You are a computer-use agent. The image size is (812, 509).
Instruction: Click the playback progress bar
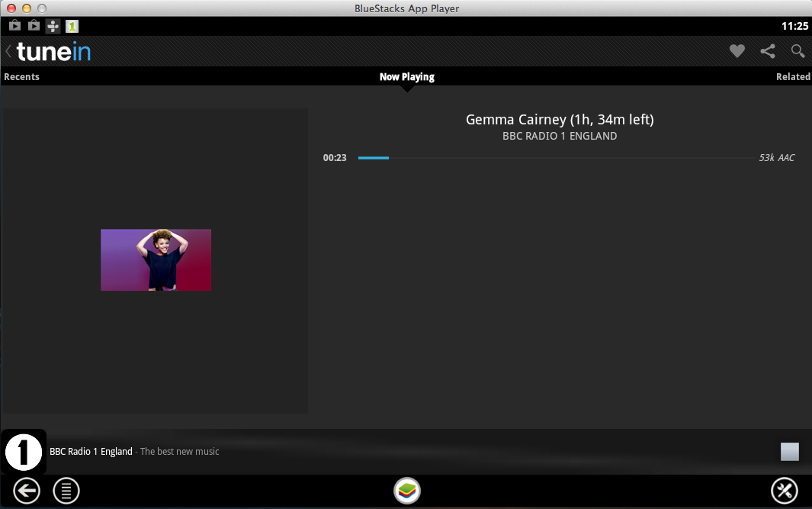pos(557,157)
